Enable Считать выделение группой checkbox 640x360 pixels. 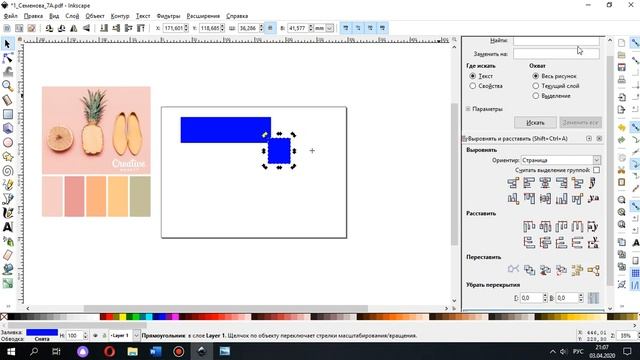click(596, 170)
